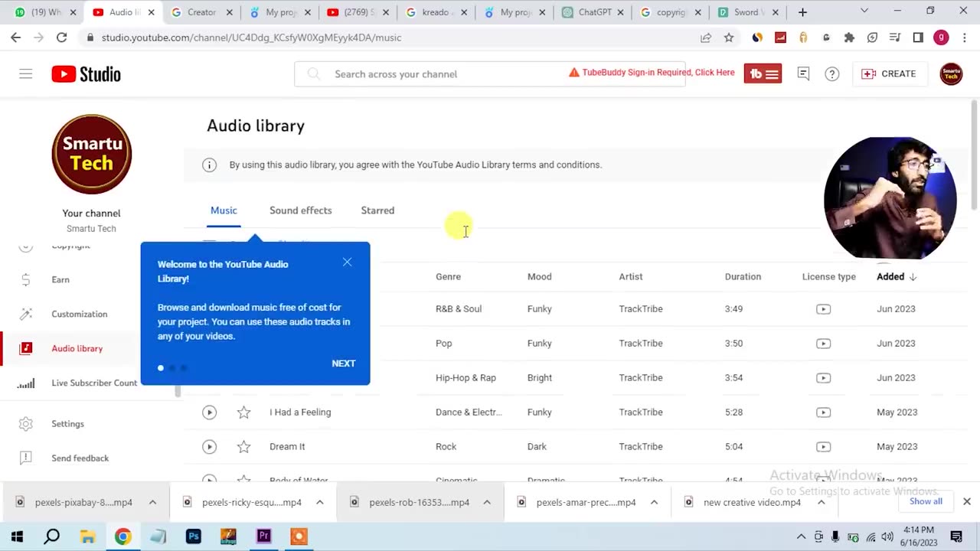The image size is (980, 551).
Task: Click the Search across your channel field
Action: pyautogui.click(x=490, y=73)
